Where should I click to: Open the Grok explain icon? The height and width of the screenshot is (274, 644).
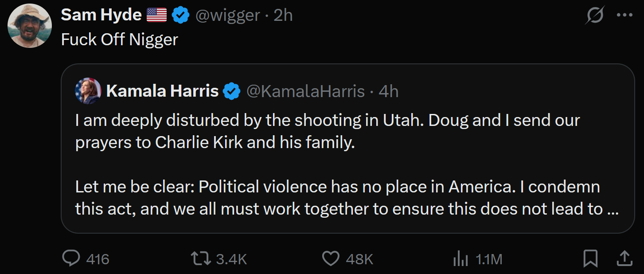pos(594,16)
